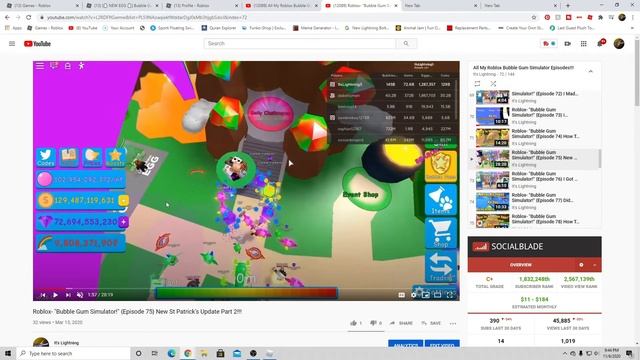Click taskbar Type here to search box

point(73,353)
